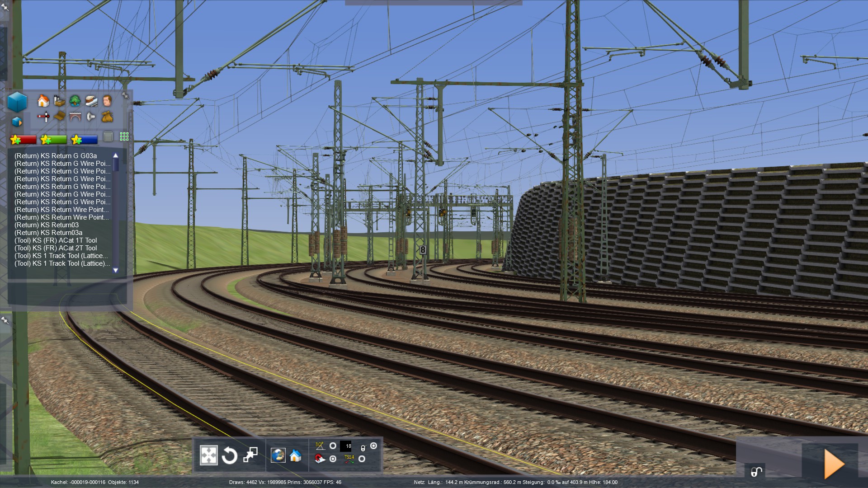The image size is (868, 488).
Task: Click the blue star filter button
Action: tap(84, 140)
